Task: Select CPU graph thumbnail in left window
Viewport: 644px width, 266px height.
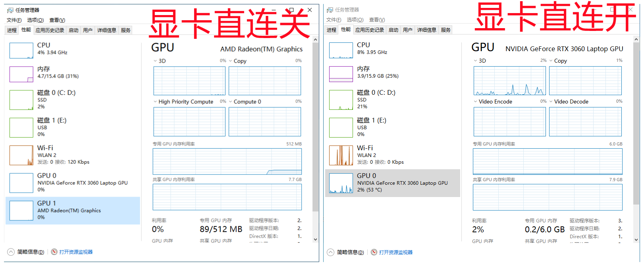Action: (21, 50)
